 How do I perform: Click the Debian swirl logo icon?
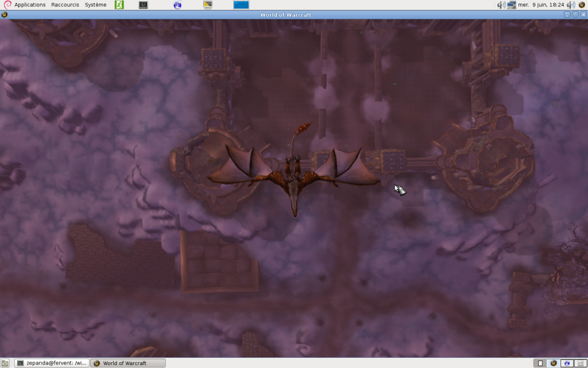pyautogui.click(x=7, y=5)
